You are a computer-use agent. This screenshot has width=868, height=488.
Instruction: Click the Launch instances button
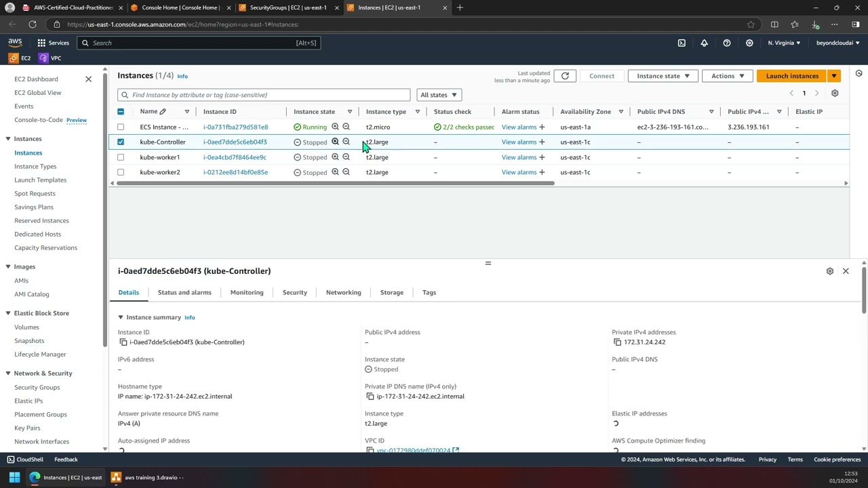[x=792, y=76]
